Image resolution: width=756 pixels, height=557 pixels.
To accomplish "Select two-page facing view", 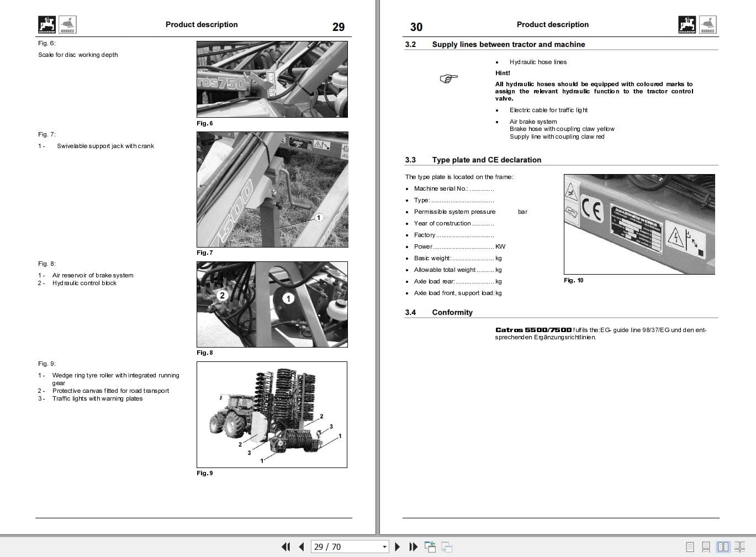I will click(x=723, y=547).
